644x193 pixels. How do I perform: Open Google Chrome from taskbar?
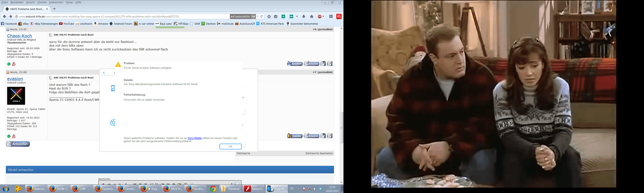point(213,189)
